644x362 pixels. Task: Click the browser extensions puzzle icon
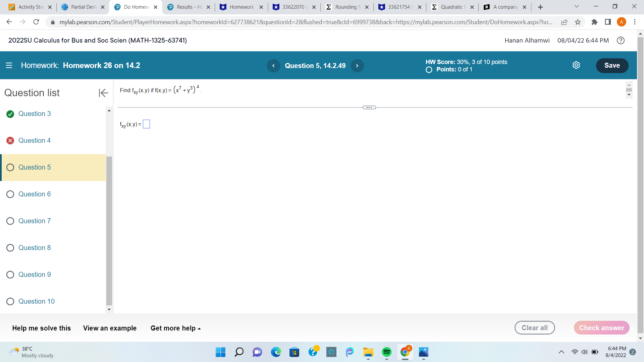point(594,22)
